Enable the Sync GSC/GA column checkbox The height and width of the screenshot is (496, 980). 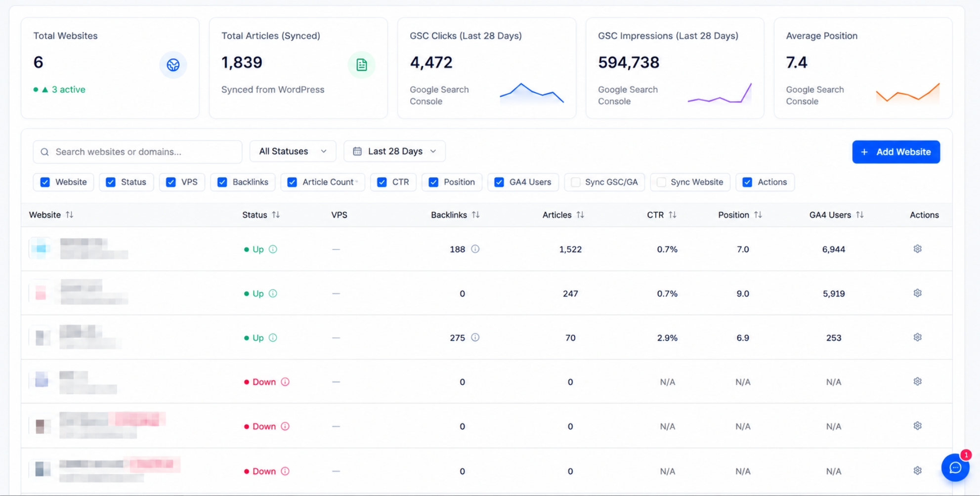coord(575,182)
